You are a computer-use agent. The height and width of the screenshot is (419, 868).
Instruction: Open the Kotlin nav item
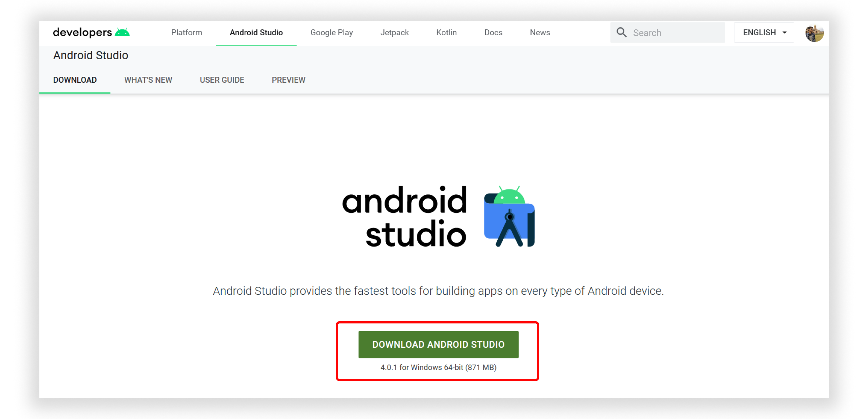coord(446,32)
